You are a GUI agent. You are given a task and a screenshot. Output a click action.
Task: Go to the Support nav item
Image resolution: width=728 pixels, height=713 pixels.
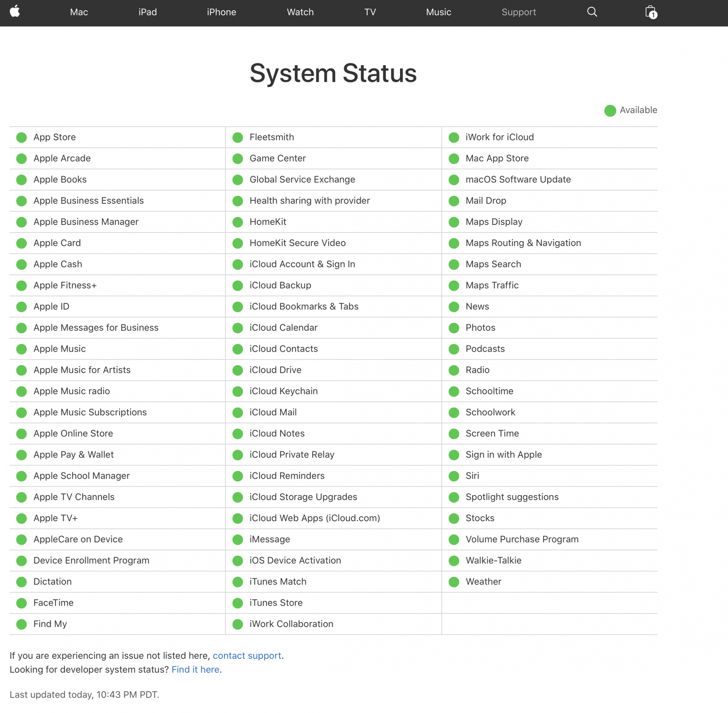[x=519, y=12]
